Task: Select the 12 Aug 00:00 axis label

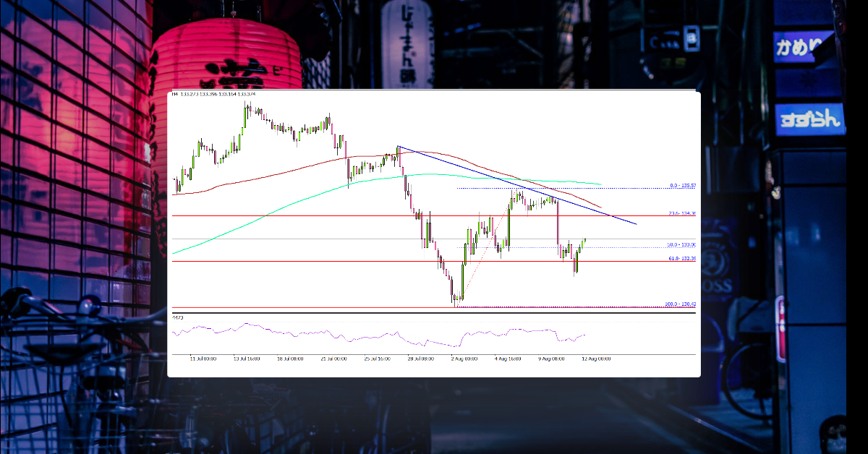Action: tap(595, 359)
